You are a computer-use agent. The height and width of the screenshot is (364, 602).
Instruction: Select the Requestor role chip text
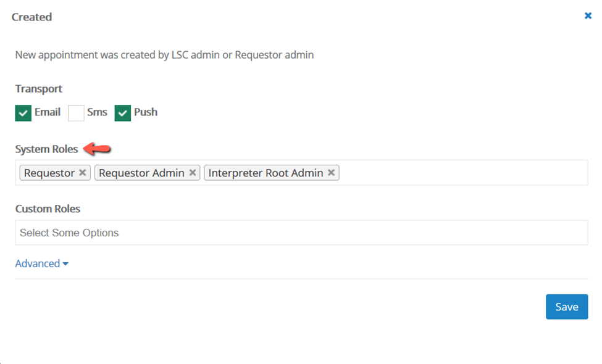49,173
